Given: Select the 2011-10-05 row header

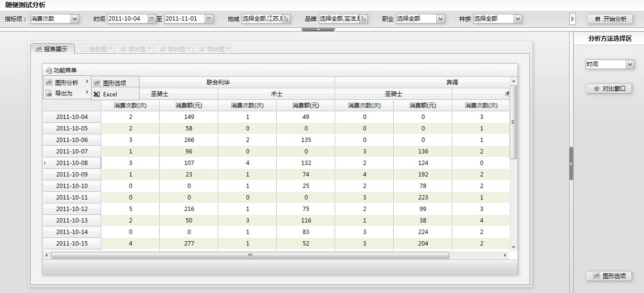Looking at the screenshot, I should [x=72, y=128].
